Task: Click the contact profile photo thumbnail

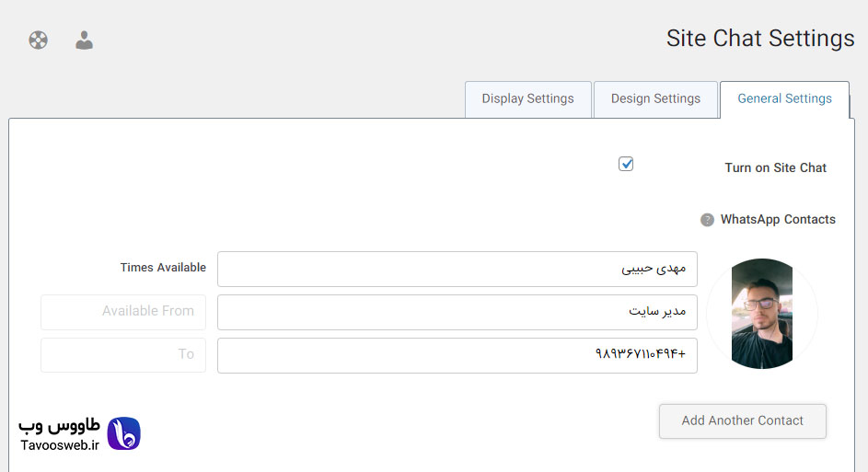Action: click(x=762, y=314)
